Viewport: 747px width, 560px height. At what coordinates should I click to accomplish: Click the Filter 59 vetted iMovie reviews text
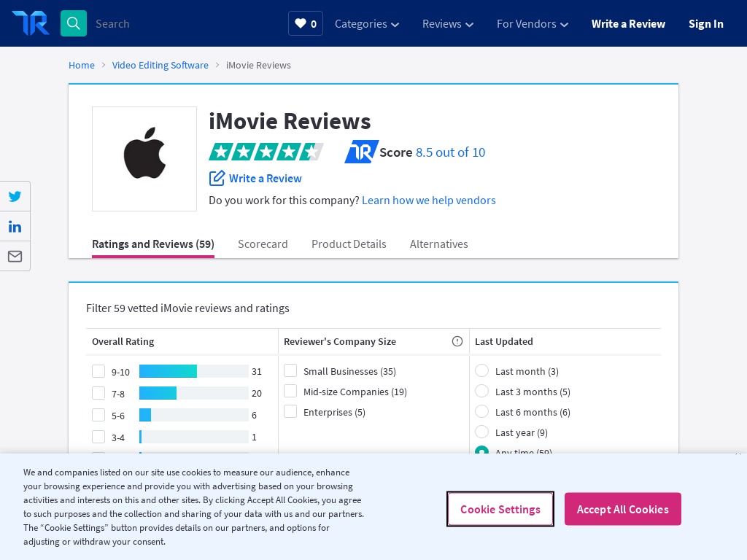click(187, 308)
